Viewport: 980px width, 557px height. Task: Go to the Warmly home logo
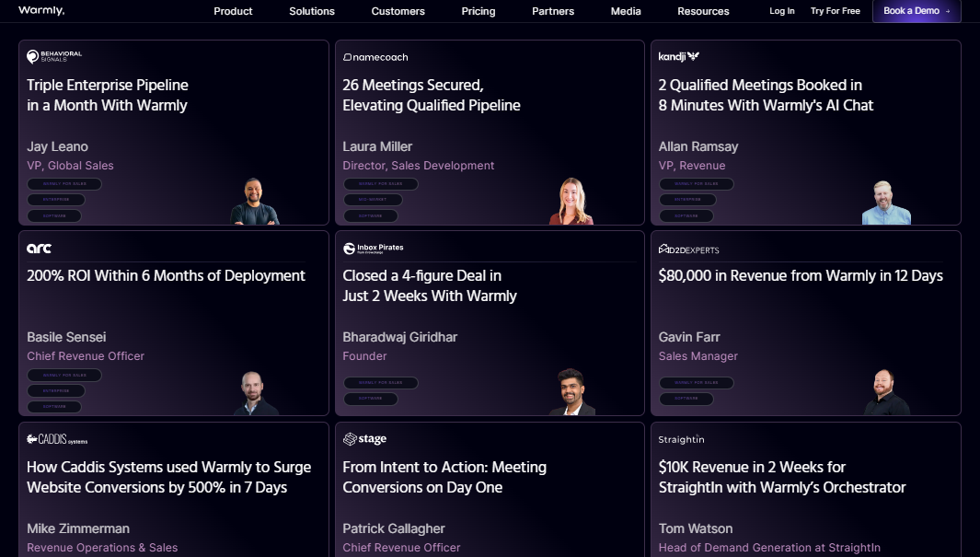point(41,10)
